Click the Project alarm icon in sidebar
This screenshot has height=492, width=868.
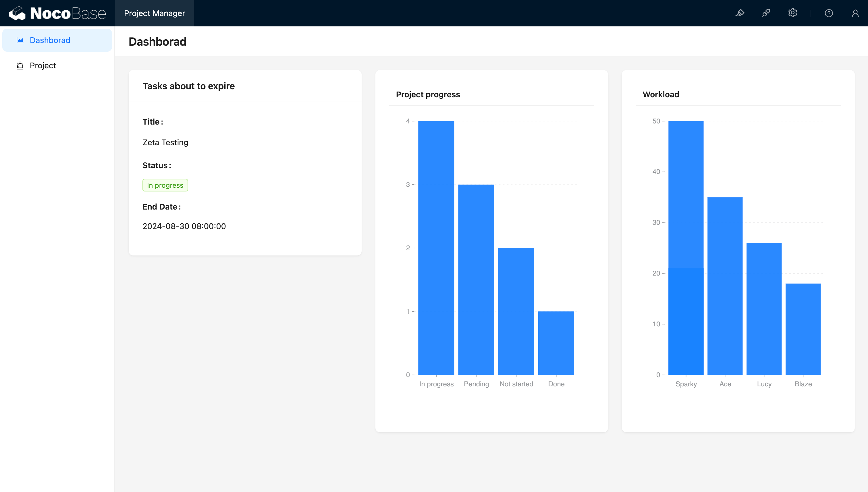point(20,65)
